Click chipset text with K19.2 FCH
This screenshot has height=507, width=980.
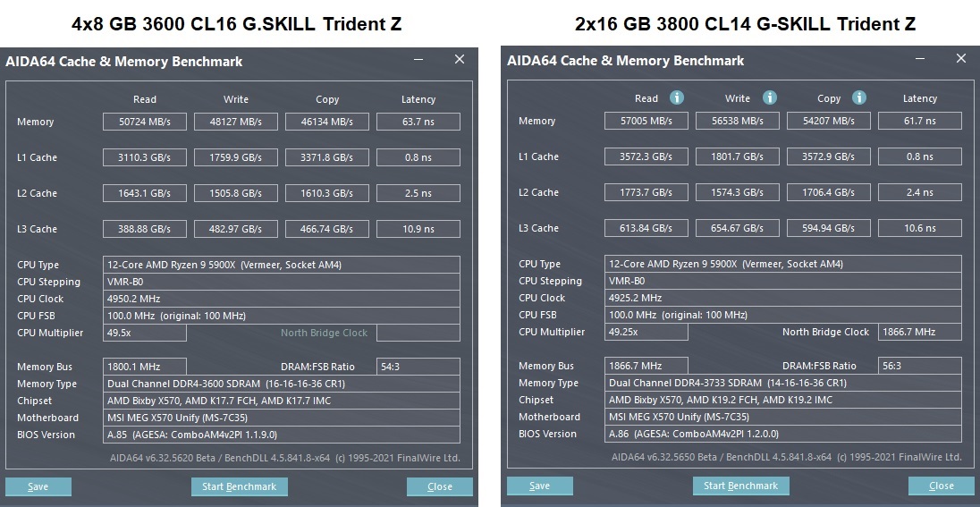click(783, 399)
